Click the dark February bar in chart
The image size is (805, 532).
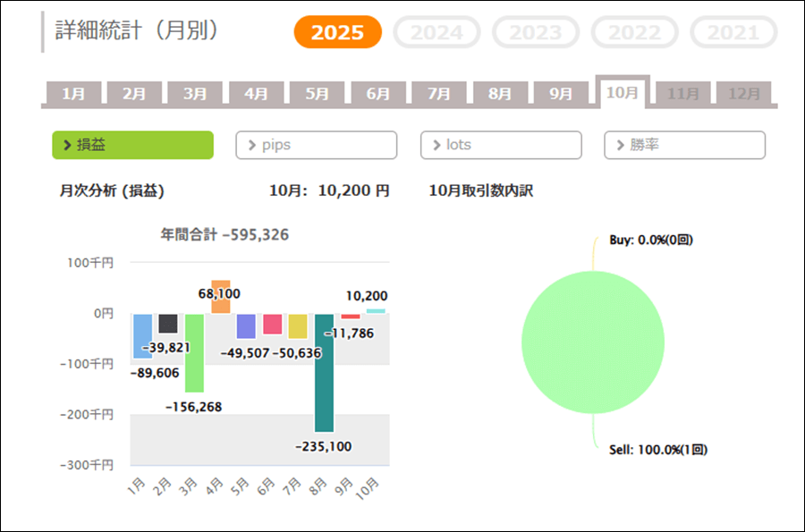pyautogui.click(x=168, y=324)
